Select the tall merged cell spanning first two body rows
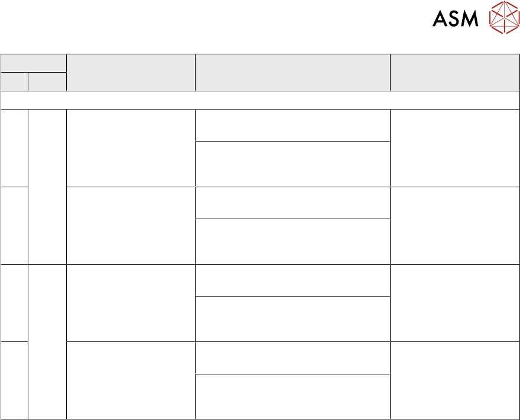 (x=47, y=186)
